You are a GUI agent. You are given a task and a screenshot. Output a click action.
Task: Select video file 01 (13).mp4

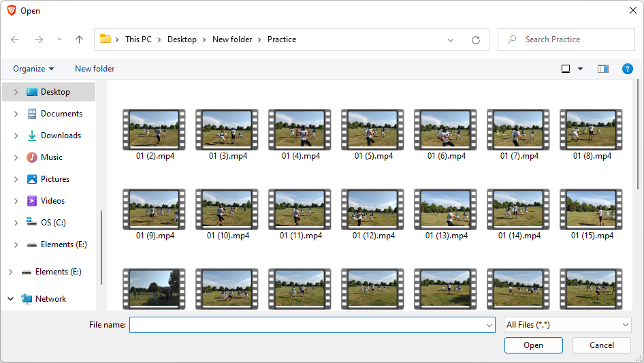point(446,215)
